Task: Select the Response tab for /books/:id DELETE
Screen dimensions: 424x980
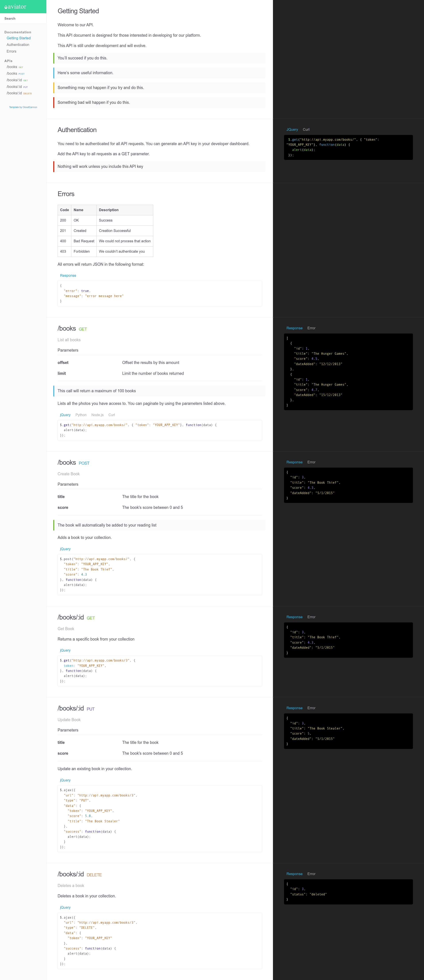Action: 294,874
